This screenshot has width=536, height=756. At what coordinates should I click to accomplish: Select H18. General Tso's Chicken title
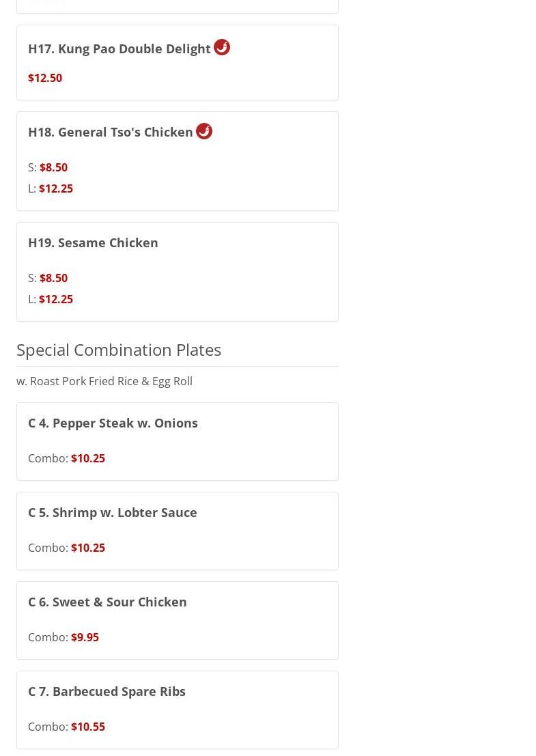click(x=110, y=132)
